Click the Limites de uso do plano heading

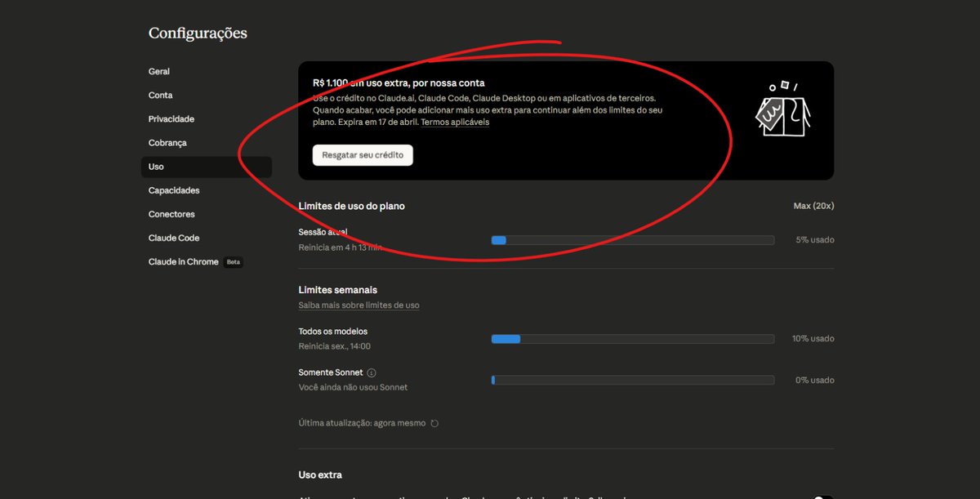pyautogui.click(x=352, y=206)
